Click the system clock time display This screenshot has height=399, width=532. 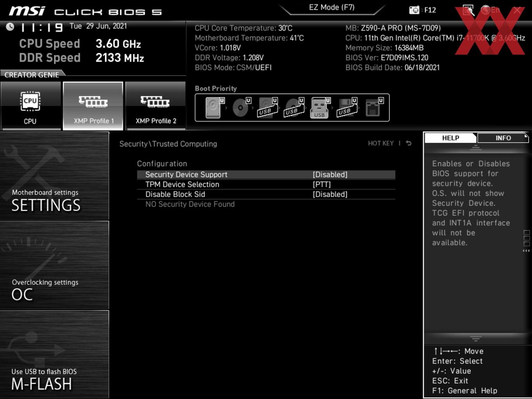[42, 27]
